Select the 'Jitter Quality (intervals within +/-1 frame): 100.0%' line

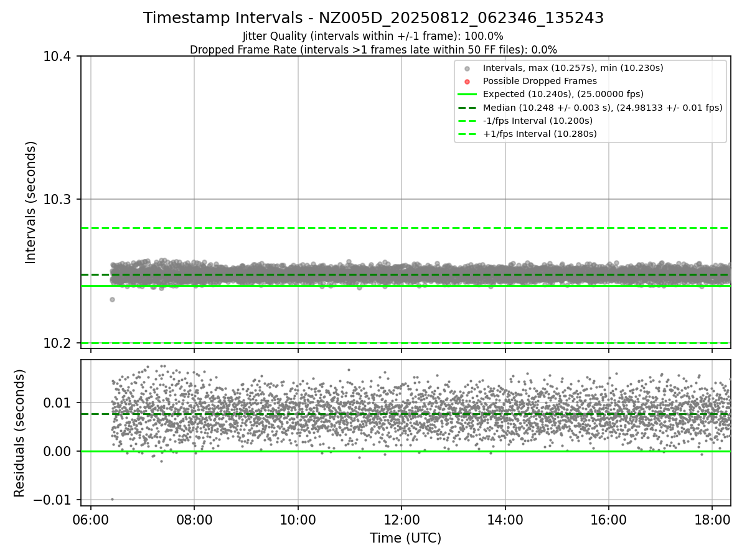373,36
